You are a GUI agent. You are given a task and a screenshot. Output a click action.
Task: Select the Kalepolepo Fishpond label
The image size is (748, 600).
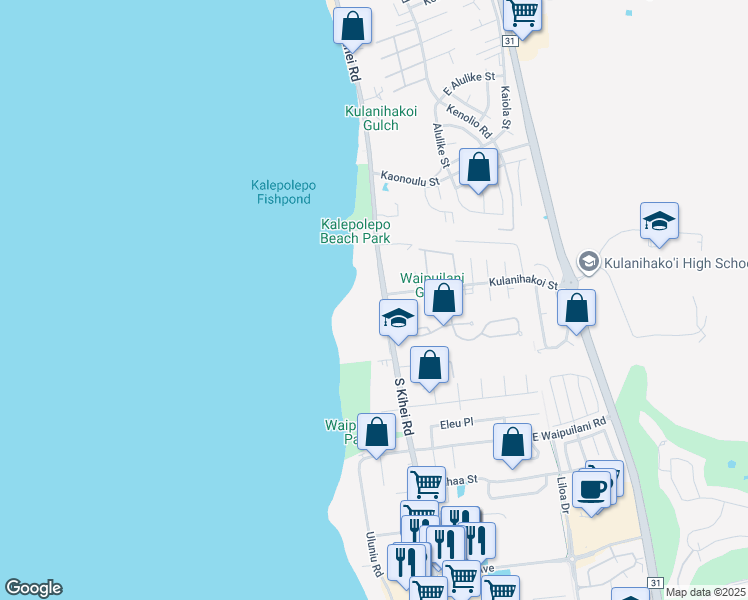click(281, 192)
